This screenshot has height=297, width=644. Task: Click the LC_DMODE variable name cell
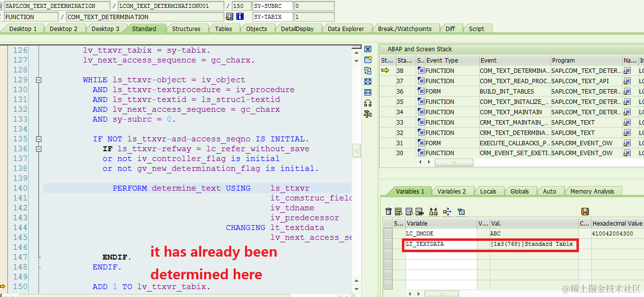[441, 233]
